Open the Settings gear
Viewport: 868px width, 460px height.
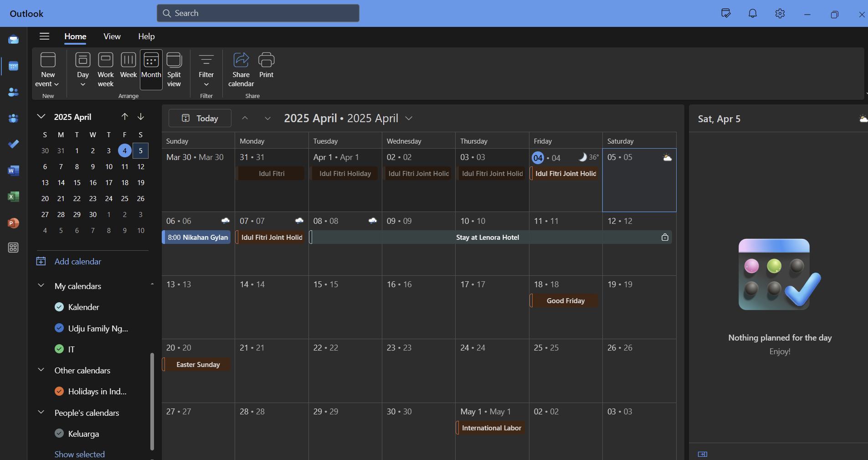click(780, 14)
